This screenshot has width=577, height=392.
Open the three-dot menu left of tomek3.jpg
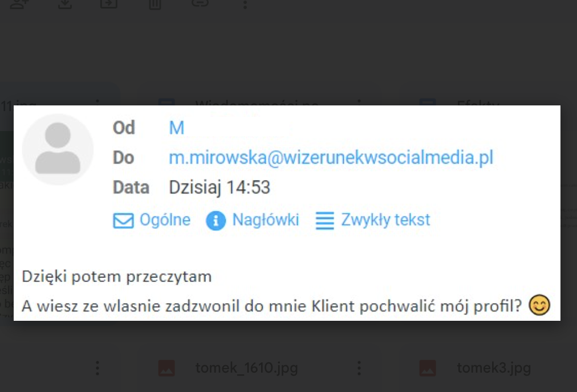359,367
